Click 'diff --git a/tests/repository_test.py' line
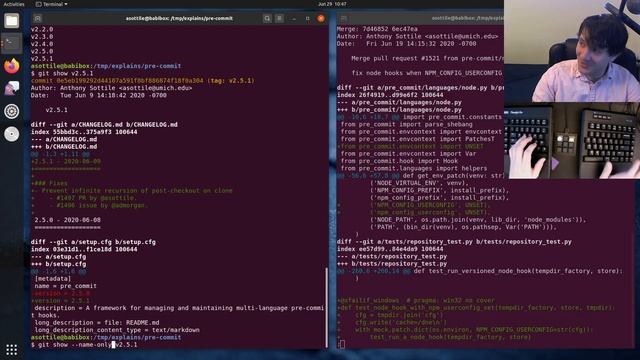The width and height of the screenshot is (640, 360). click(454, 242)
